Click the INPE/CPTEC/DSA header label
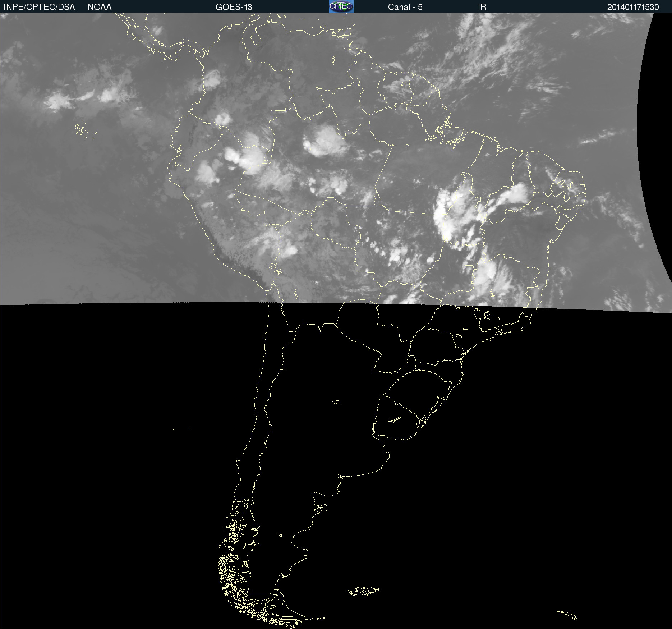The width and height of the screenshot is (672, 629). (x=39, y=7)
